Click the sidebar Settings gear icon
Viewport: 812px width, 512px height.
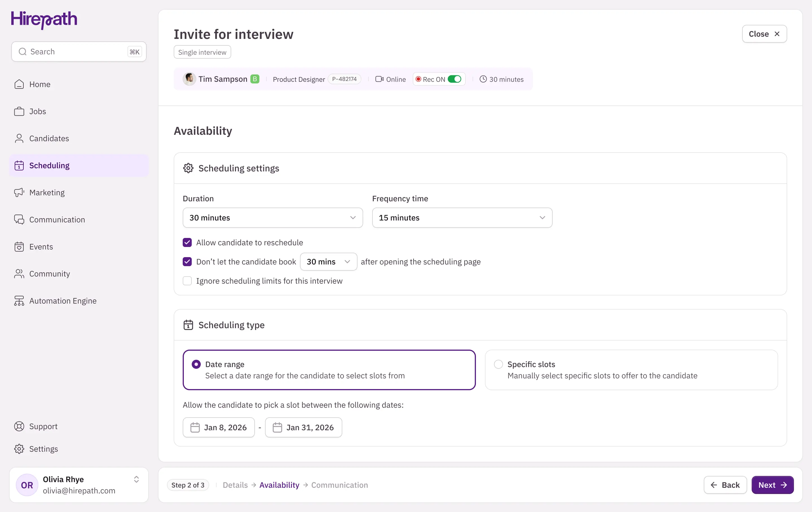(x=19, y=449)
